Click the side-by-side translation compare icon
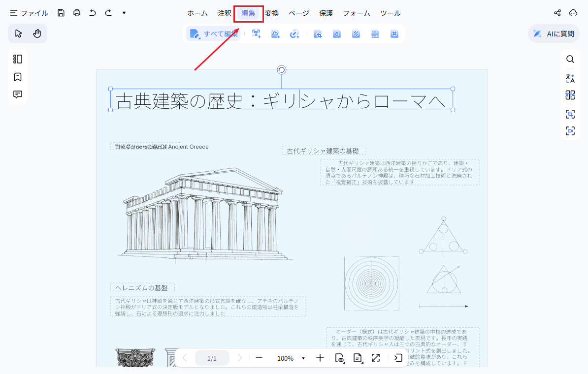The height and width of the screenshot is (374, 588). pos(570,95)
